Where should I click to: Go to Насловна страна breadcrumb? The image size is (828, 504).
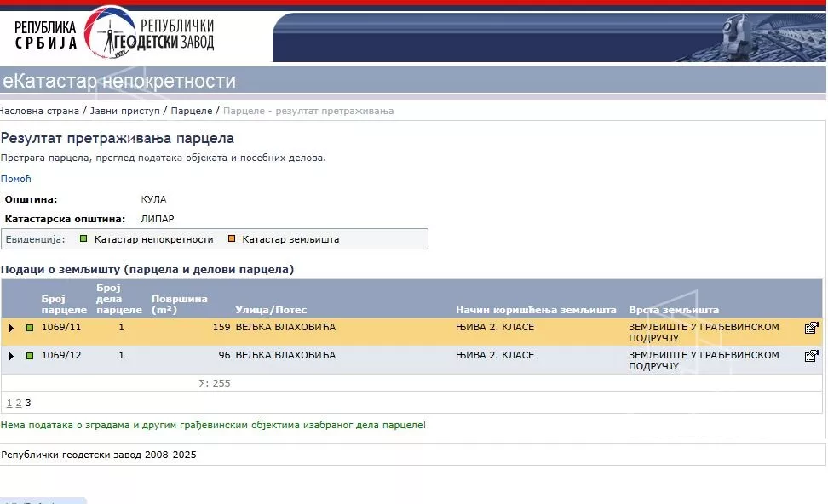[38, 111]
